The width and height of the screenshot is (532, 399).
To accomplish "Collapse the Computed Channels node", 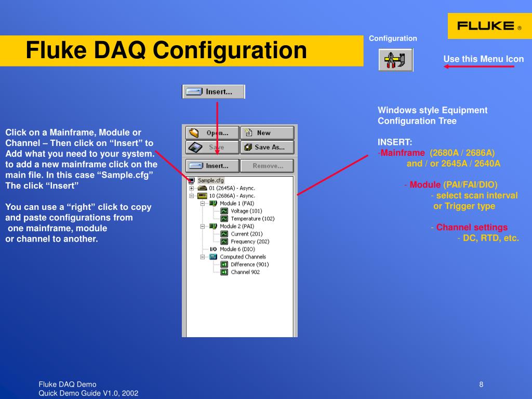I will click(203, 257).
